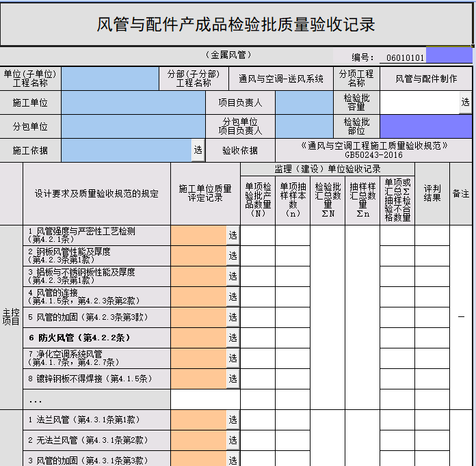Select the 项目负责人 input field
The height and width of the screenshot is (466, 476).
click(304, 102)
